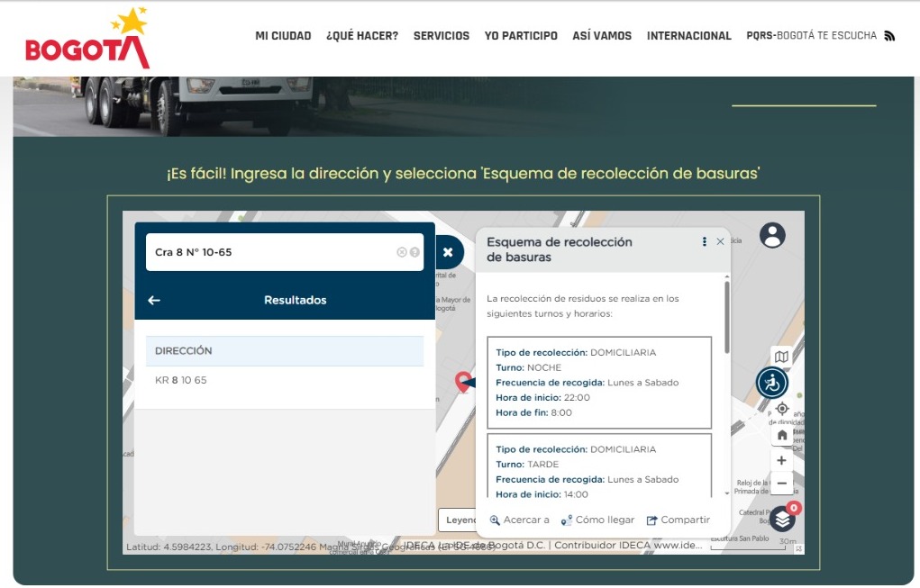Click the Cómo llegar link

point(597,520)
